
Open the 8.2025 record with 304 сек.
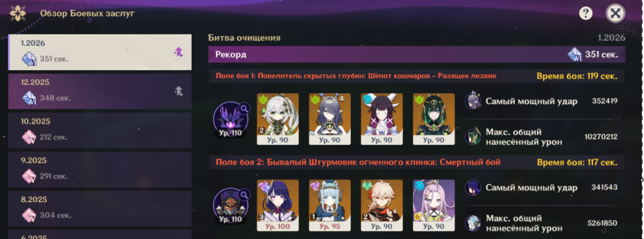pos(100,209)
